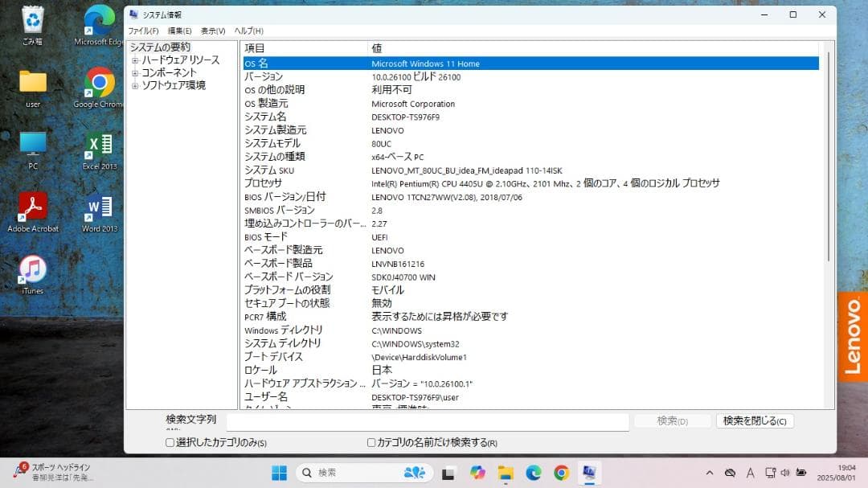
Task: Select the ユーザー名 row
Action: [x=531, y=397]
